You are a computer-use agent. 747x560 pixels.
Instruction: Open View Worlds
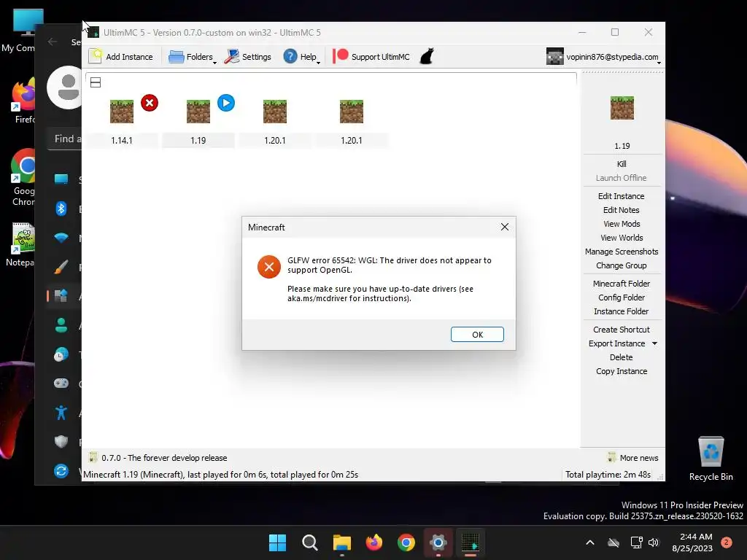coord(622,238)
